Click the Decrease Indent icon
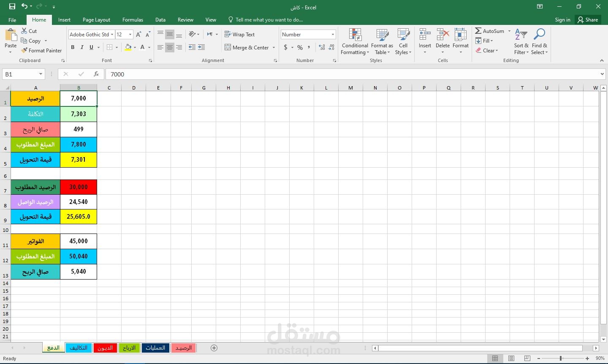Image resolution: width=608 pixels, height=364 pixels. [192, 47]
